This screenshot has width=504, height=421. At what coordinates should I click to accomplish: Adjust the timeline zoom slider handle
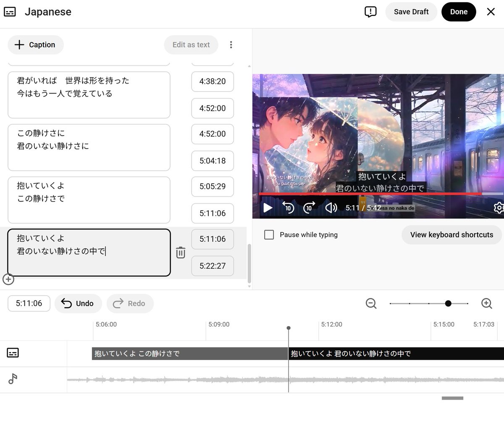click(x=448, y=303)
